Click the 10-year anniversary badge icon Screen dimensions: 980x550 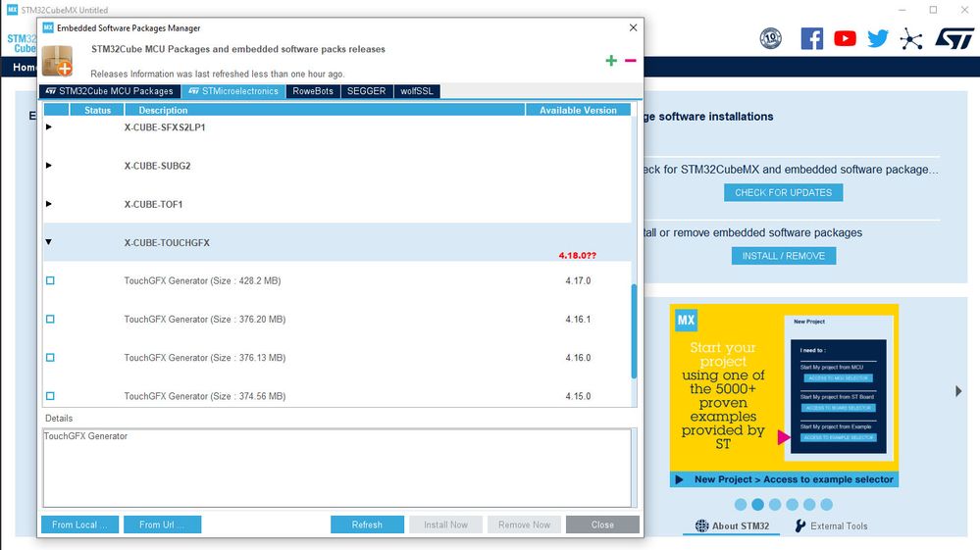point(771,38)
